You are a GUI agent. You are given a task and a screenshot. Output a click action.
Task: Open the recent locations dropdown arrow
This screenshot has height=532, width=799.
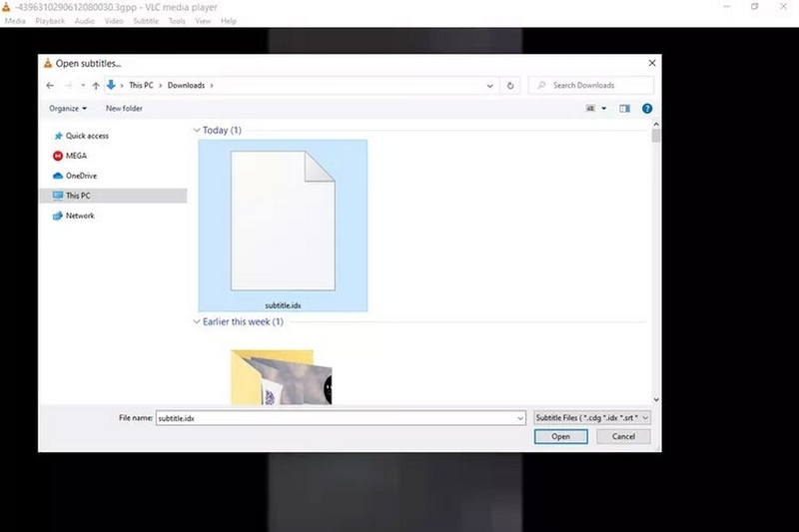pos(83,86)
